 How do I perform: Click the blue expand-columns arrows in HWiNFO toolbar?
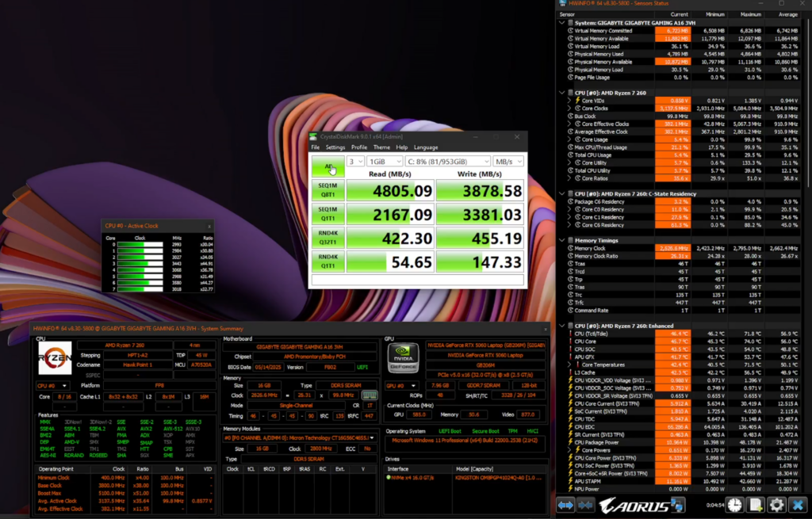click(565, 505)
